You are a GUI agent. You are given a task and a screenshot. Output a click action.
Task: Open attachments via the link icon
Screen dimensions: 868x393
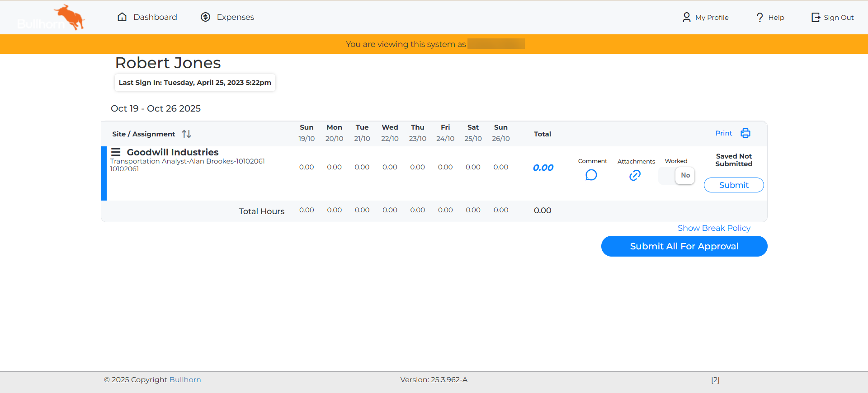[635, 175]
